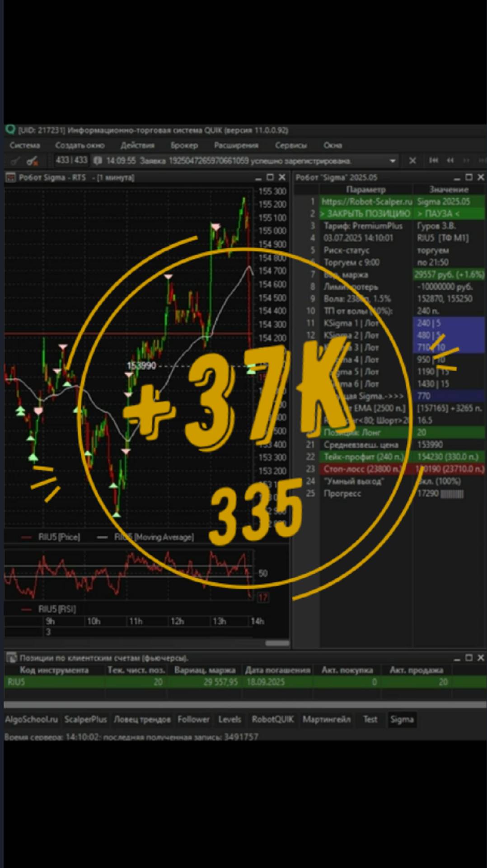Click the ЗАКРЫТЬ ПОЗИЦИЮ button cell
487x868 pixels.
click(366, 213)
